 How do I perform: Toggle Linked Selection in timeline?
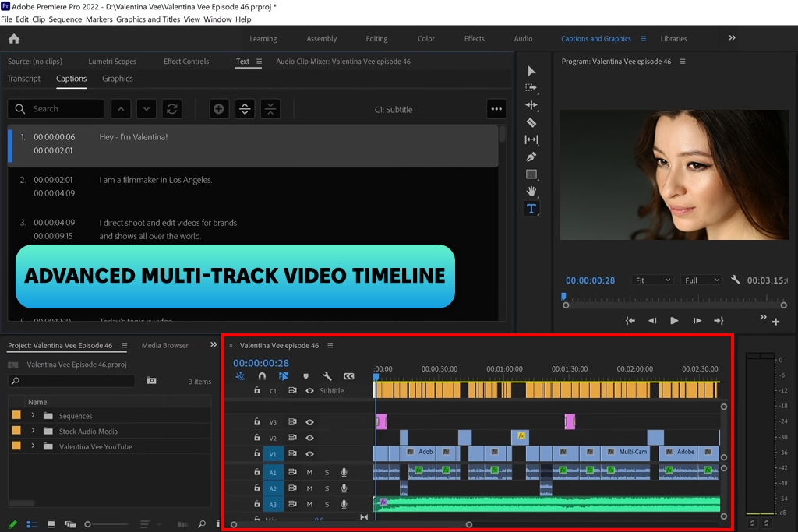(284, 376)
